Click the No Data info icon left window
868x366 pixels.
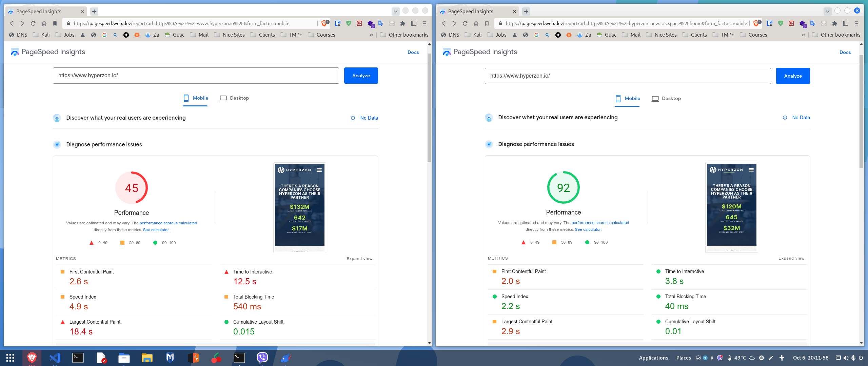pos(352,118)
